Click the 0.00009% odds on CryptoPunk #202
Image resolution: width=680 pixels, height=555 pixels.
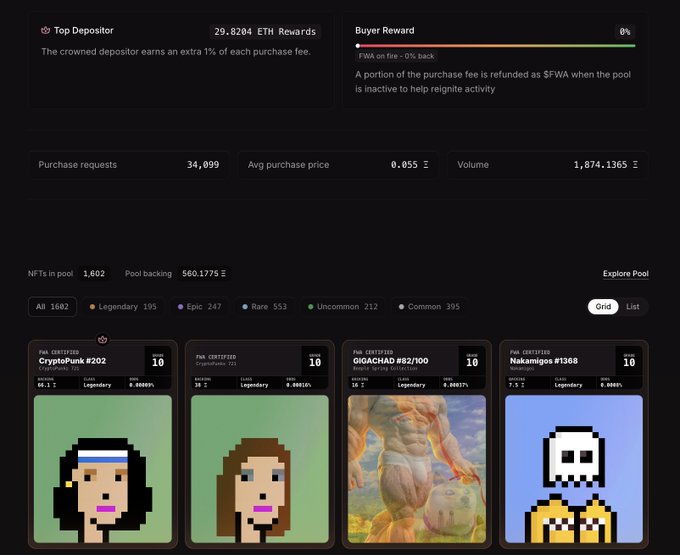[x=141, y=385]
